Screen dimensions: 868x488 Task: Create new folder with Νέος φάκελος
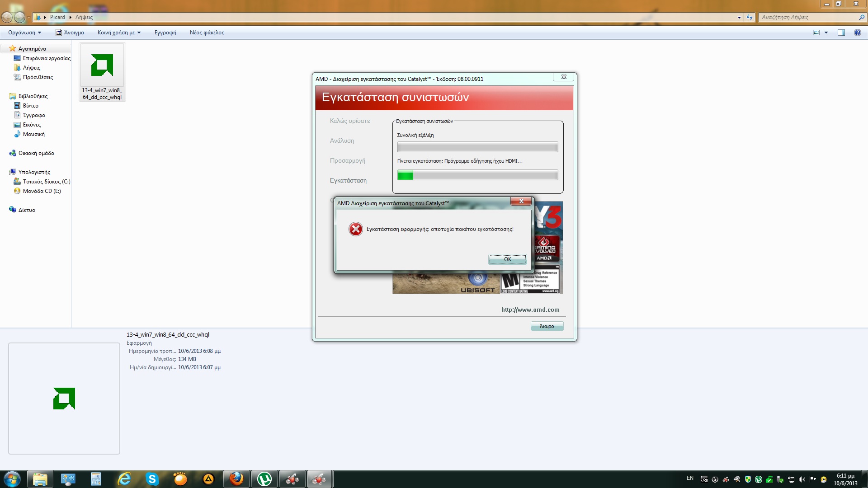(207, 33)
